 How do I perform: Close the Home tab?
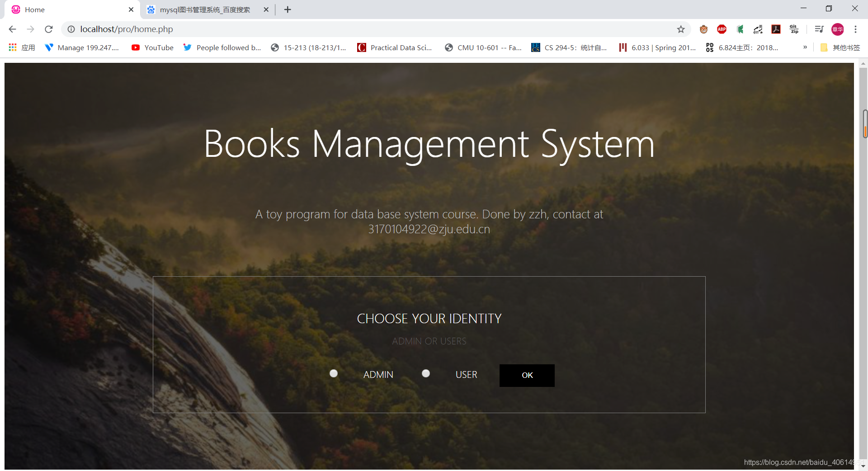click(131, 9)
